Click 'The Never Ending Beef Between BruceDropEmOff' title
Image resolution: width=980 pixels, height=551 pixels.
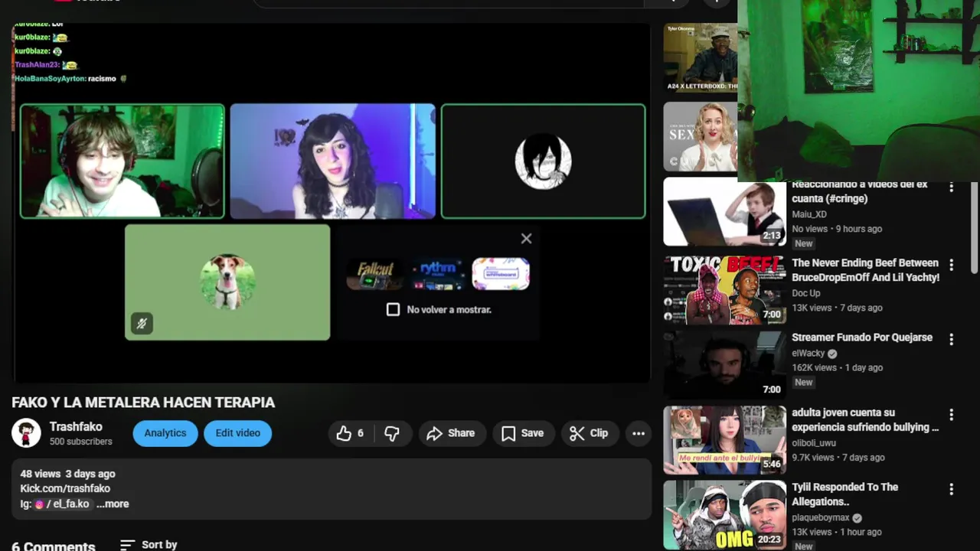point(865,270)
